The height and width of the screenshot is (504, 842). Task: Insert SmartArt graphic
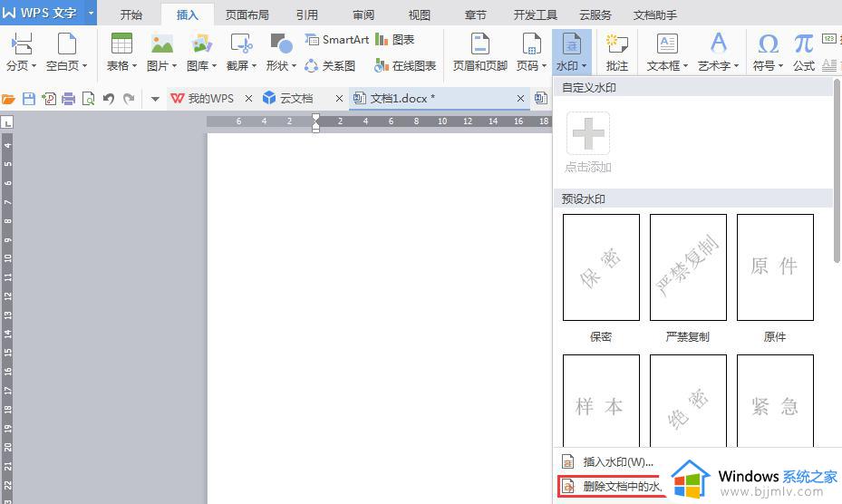coord(336,40)
